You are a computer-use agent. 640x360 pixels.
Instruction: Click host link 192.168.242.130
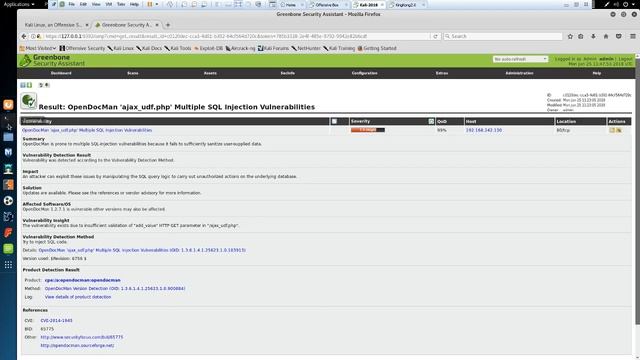(x=484, y=130)
